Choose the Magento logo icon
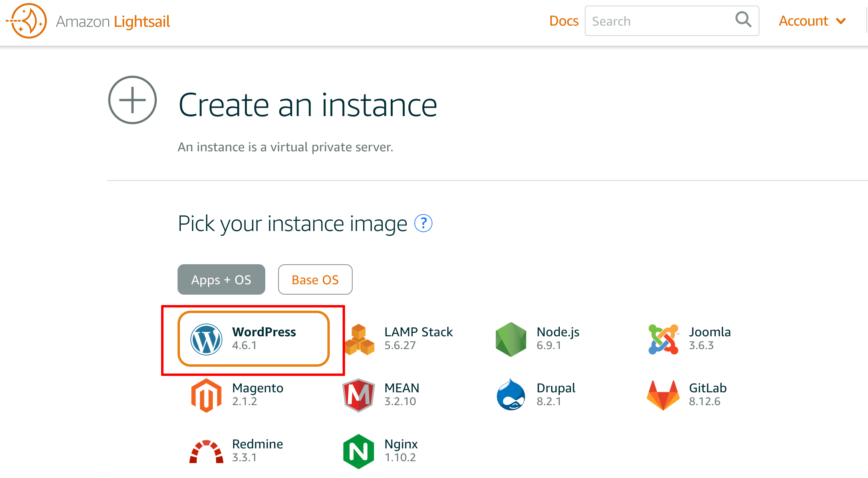 coord(206,396)
